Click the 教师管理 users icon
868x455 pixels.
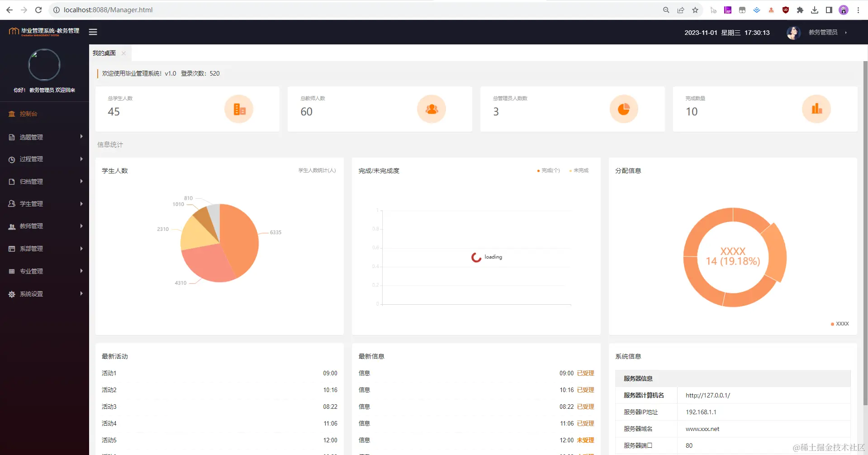pyautogui.click(x=12, y=226)
